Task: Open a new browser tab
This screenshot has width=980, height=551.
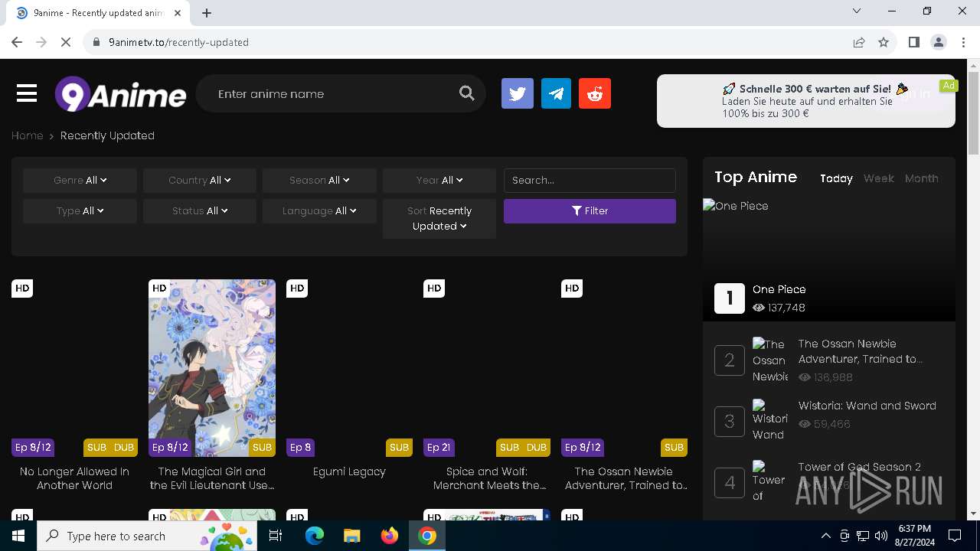Action: click(207, 12)
